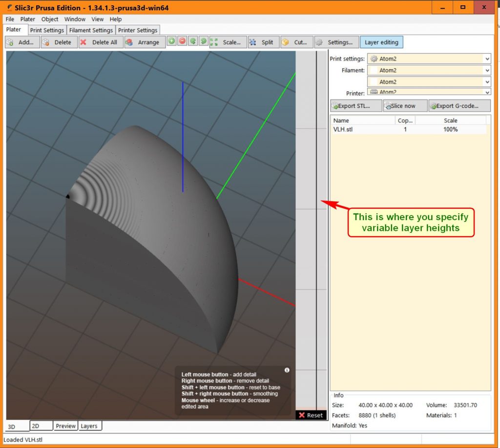
Task: Click the Manifold: Yes entry
Action: pos(350,426)
